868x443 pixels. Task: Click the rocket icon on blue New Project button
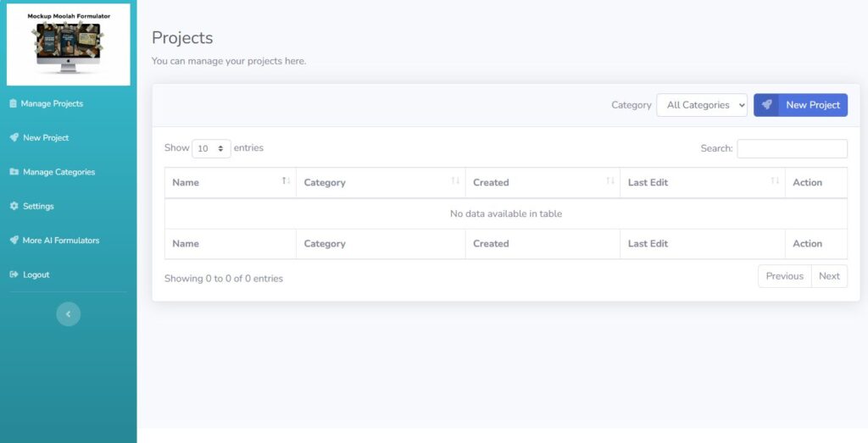(766, 105)
